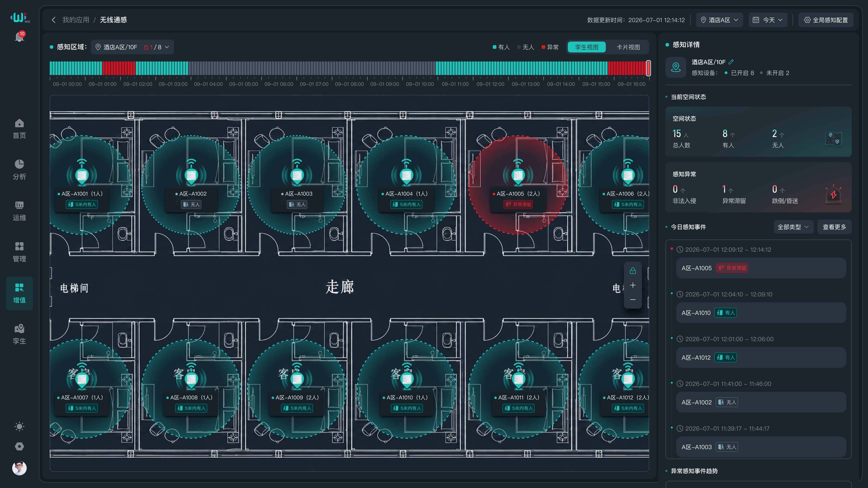Toggle 无人 legend filter
Screen dimensions: 868x488
pos(526,47)
